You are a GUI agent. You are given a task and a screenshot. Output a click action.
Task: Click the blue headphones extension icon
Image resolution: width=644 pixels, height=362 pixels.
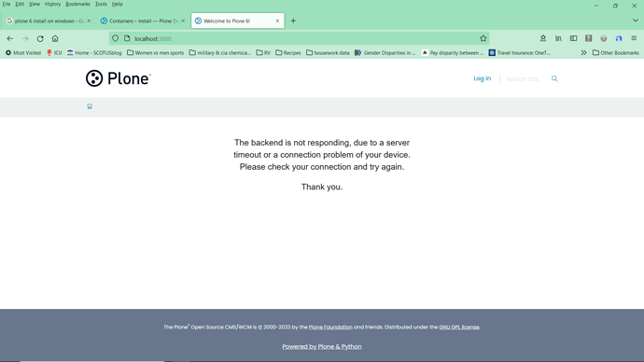619,38
